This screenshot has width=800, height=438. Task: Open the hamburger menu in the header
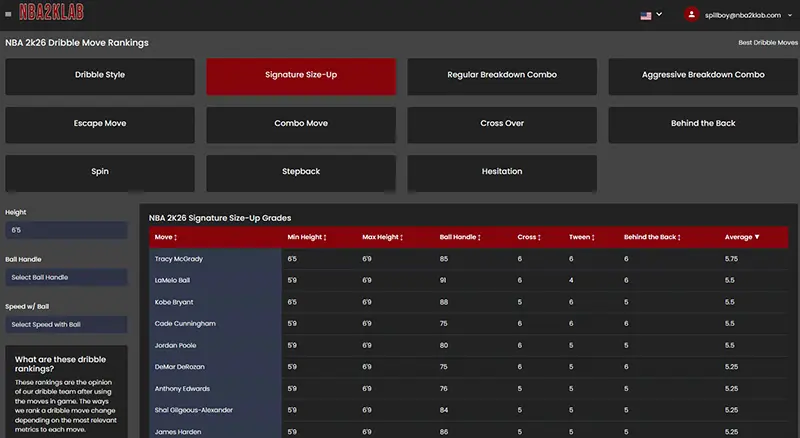click(9, 14)
